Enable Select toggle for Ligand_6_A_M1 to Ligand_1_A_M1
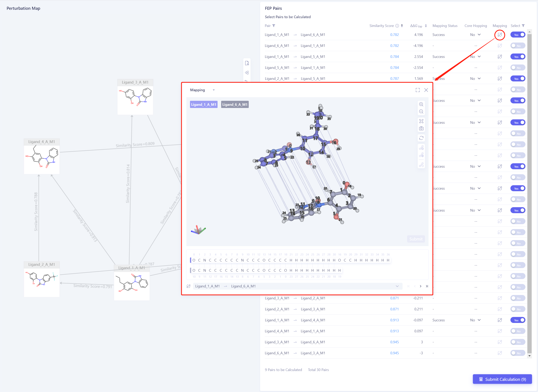This screenshot has height=392, width=538. 518,46
